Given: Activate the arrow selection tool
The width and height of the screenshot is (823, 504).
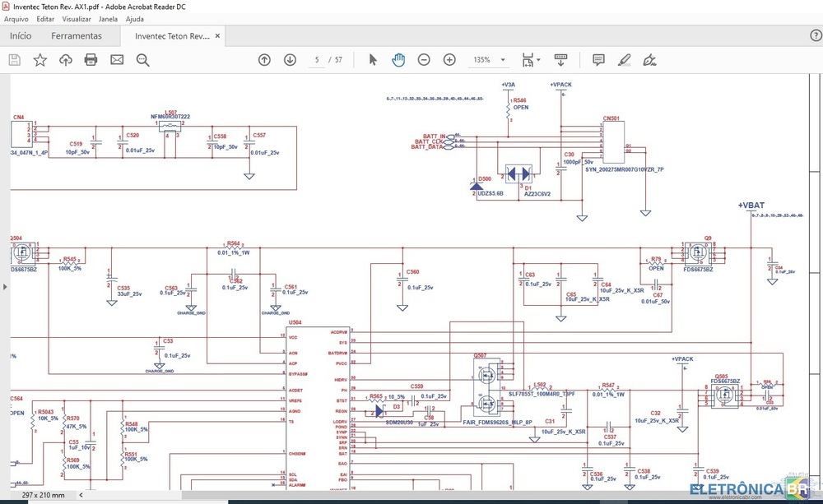Looking at the screenshot, I should (373, 60).
